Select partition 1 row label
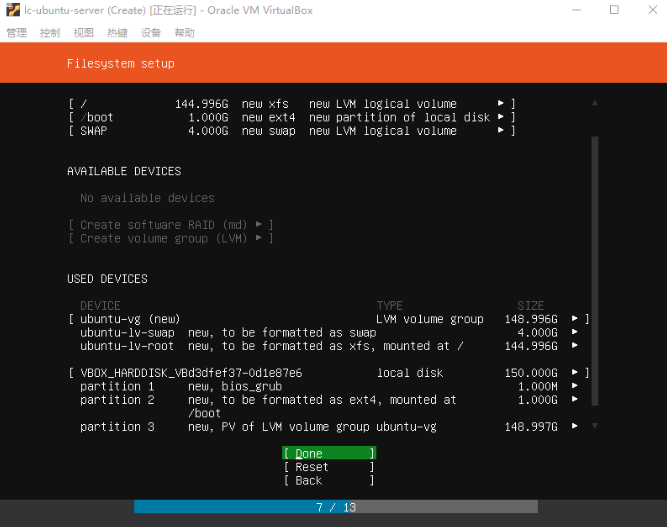This screenshot has height=527, width=667. [117, 386]
